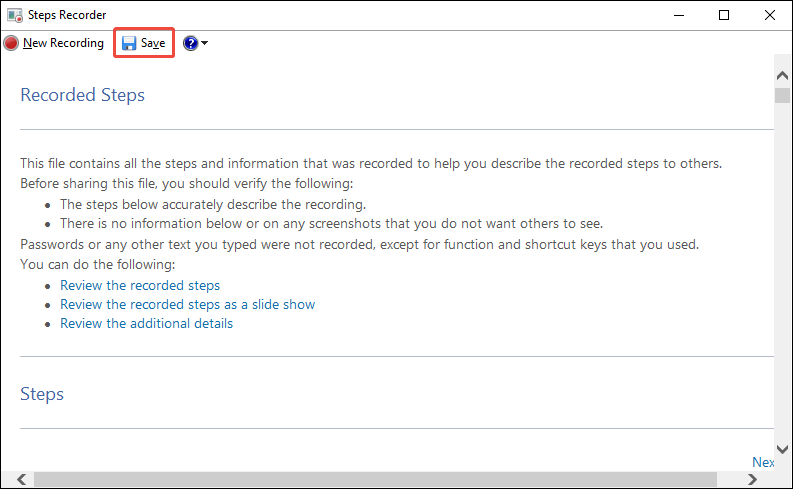Close the Steps Recorder window
The width and height of the screenshot is (793, 489).
(770, 15)
